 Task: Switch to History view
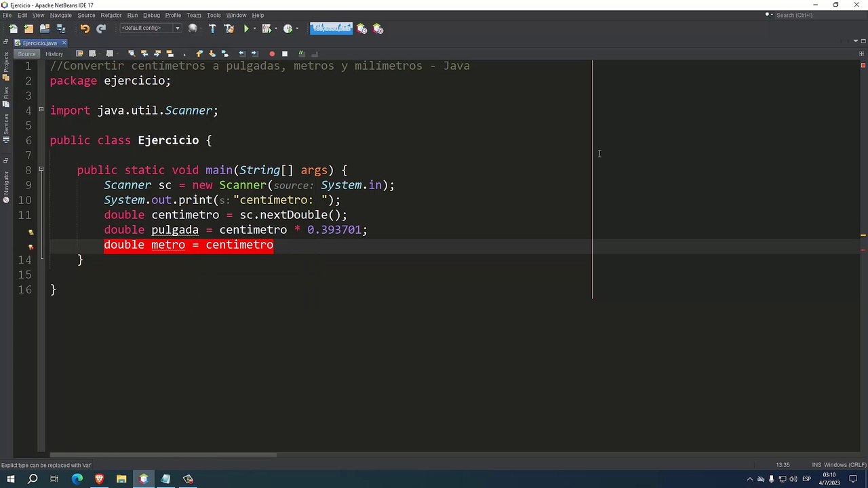[x=54, y=54]
